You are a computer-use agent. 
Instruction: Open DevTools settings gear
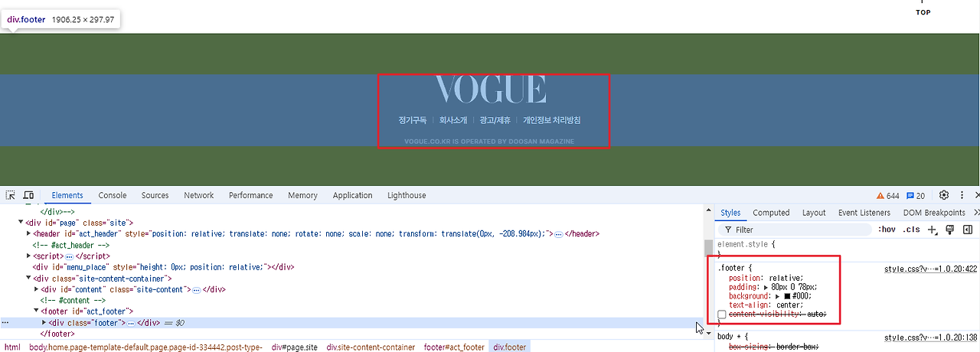(x=944, y=195)
